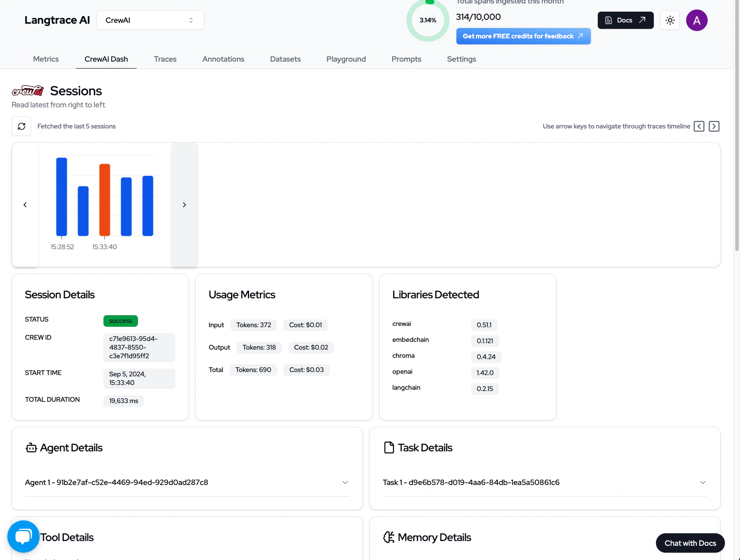Screen dimensions: 740x560
Task: Open the Docs button
Action: click(x=625, y=20)
